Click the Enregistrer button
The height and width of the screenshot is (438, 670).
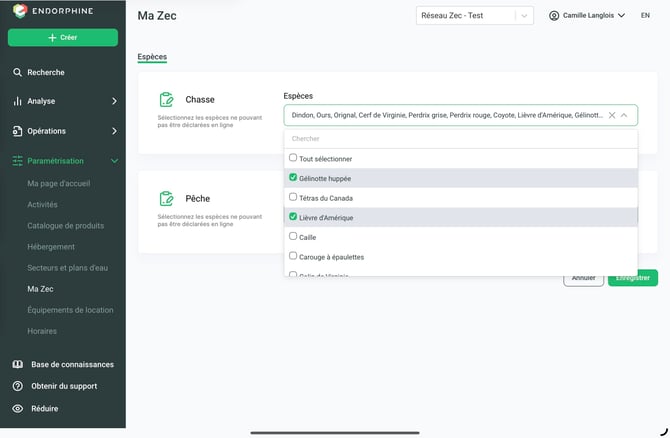point(633,278)
